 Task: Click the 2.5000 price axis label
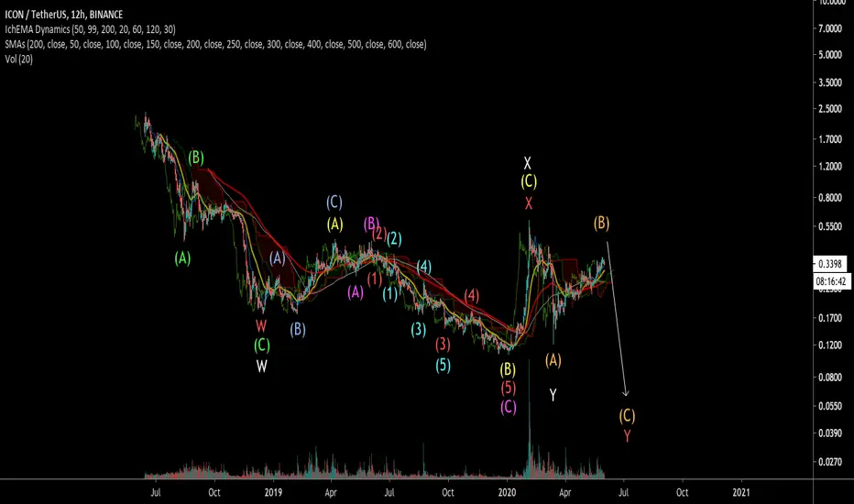(x=830, y=109)
